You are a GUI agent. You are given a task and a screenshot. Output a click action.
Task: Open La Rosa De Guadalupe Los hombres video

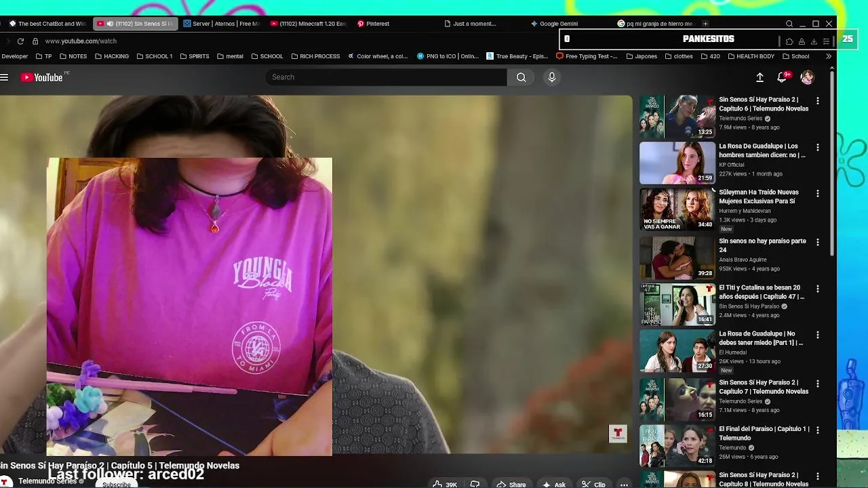pyautogui.click(x=677, y=163)
